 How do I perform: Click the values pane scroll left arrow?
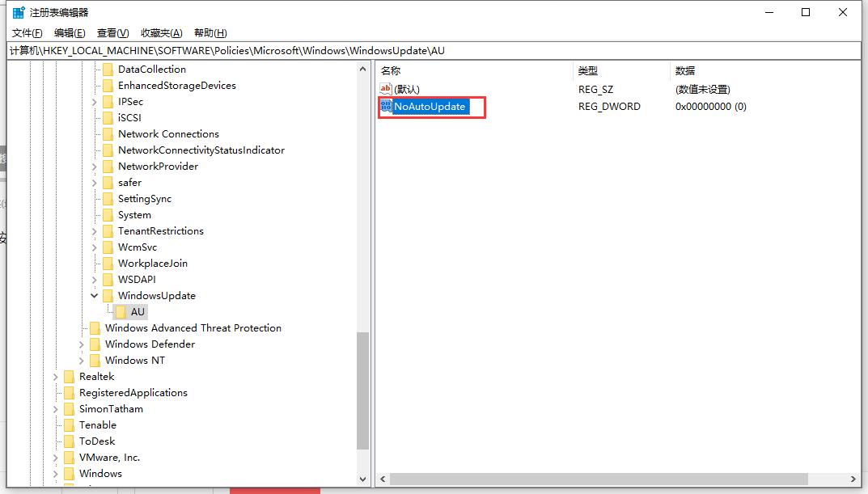point(383,479)
